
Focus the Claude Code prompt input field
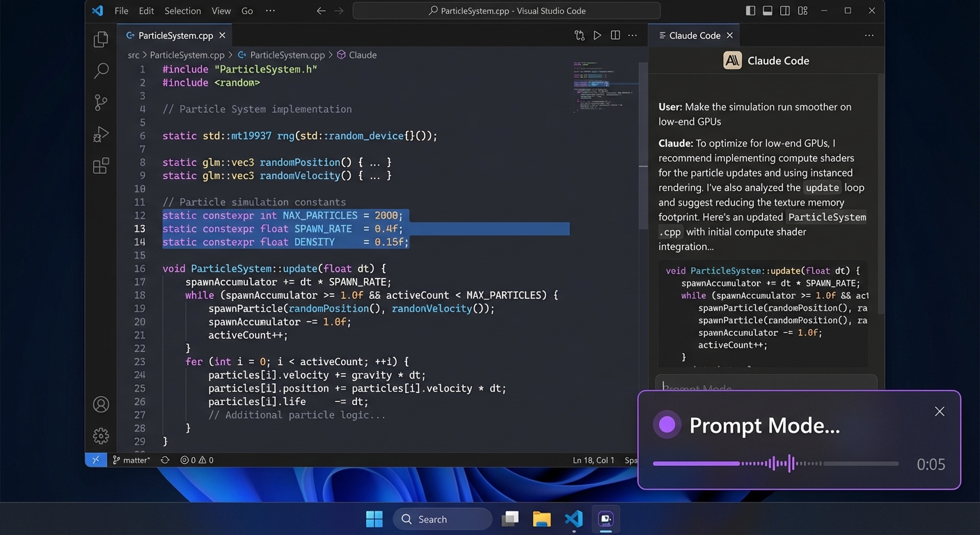766,382
